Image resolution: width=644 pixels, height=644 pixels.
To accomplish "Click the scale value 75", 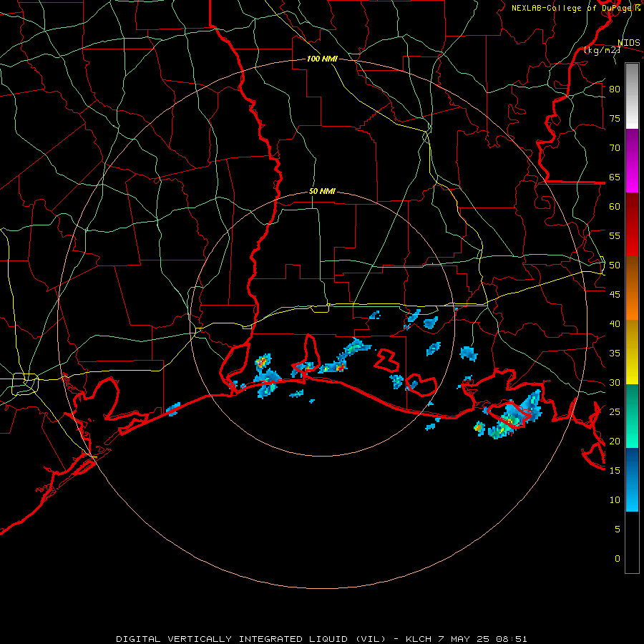I will [615, 118].
